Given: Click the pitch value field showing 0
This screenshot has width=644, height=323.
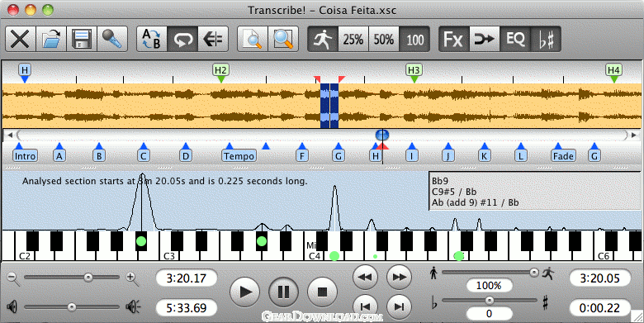Looking at the screenshot, I should (489, 314).
